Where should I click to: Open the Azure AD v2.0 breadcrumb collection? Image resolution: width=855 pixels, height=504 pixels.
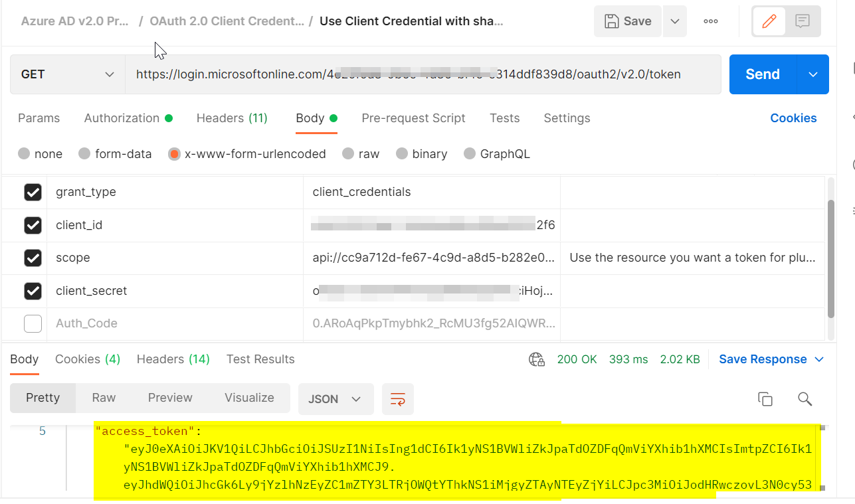coord(75,21)
